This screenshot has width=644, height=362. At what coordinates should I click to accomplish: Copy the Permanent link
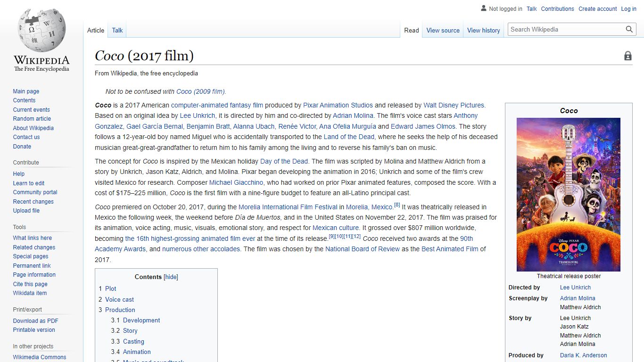tap(32, 266)
